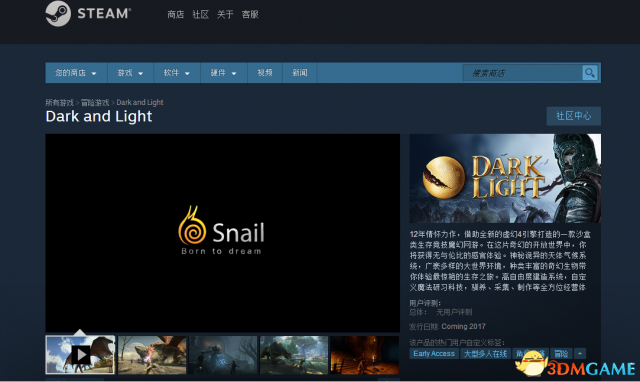This screenshot has width=640, height=382.
Task: Click the magnifier search icon
Action: point(590,73)
